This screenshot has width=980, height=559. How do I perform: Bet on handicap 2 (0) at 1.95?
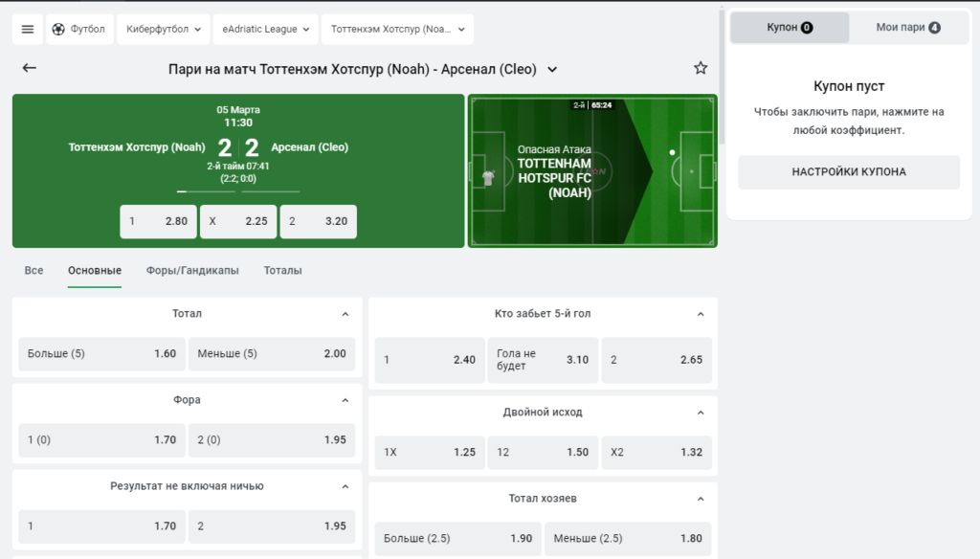(272, 440)
